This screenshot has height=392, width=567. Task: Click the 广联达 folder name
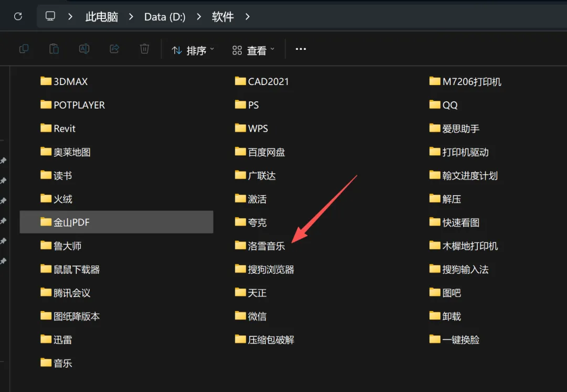tap(262, 176)
